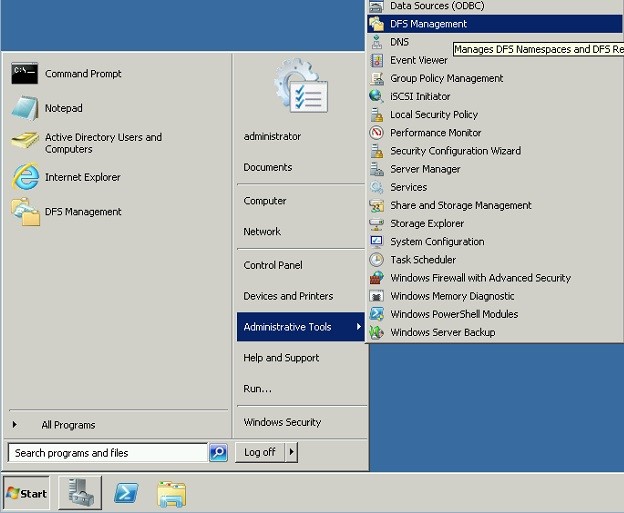
Task: Open Windows Explorer from the taskbar
Action: tap(172, 495)
